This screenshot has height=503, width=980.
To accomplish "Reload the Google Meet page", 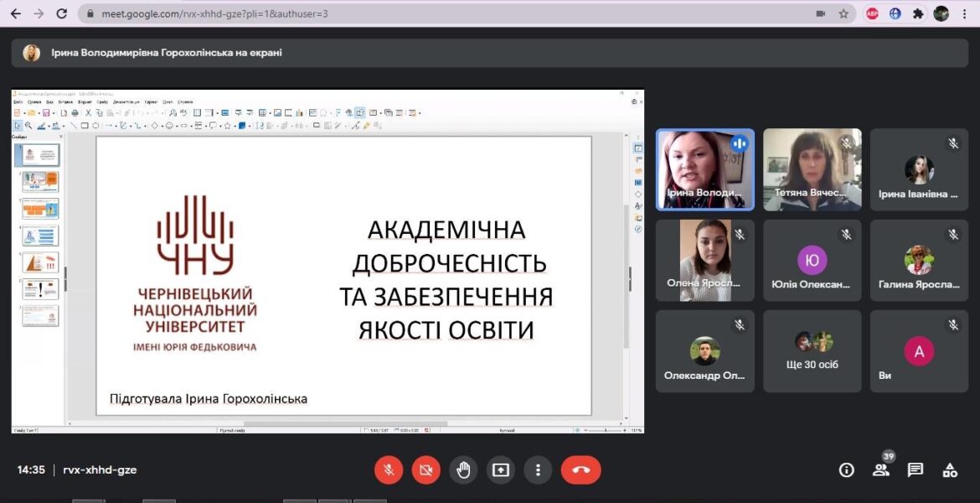I will (62, 13).
